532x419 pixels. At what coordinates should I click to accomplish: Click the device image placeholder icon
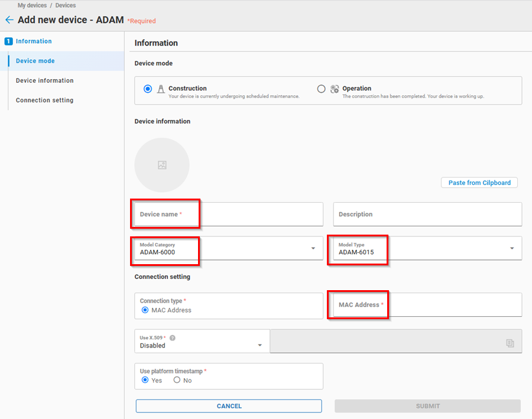point(162,165)
